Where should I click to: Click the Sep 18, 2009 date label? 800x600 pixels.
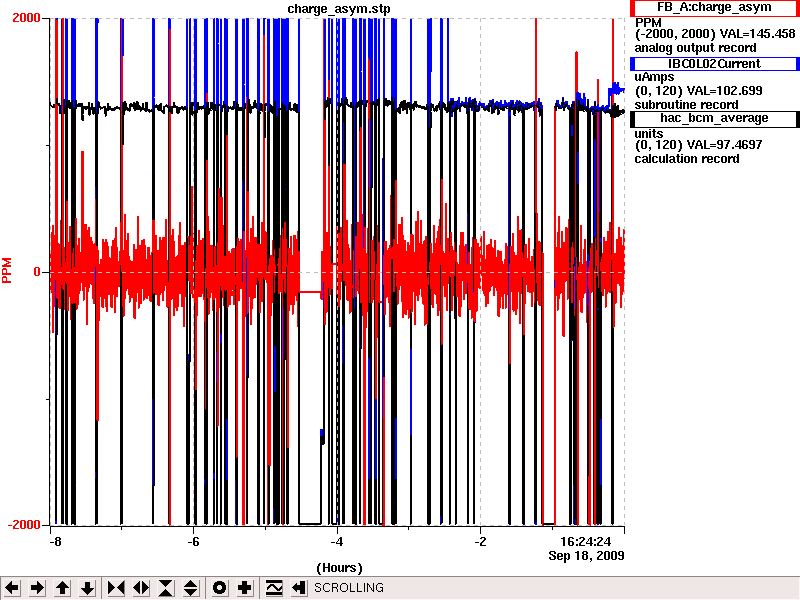[586, 556]
